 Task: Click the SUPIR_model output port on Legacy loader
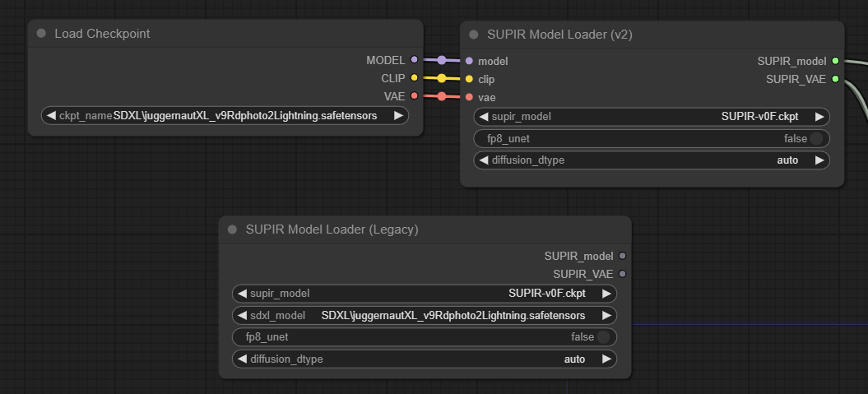click(622, 256)
